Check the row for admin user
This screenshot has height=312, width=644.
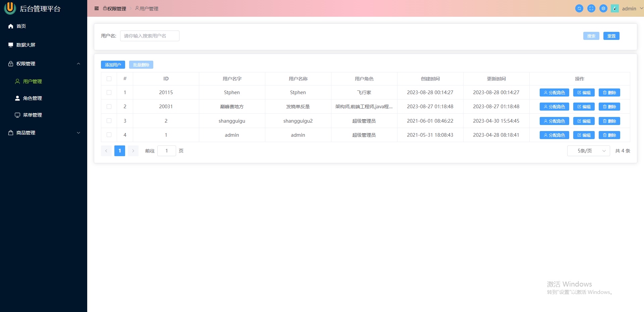[x=109, y=135]
